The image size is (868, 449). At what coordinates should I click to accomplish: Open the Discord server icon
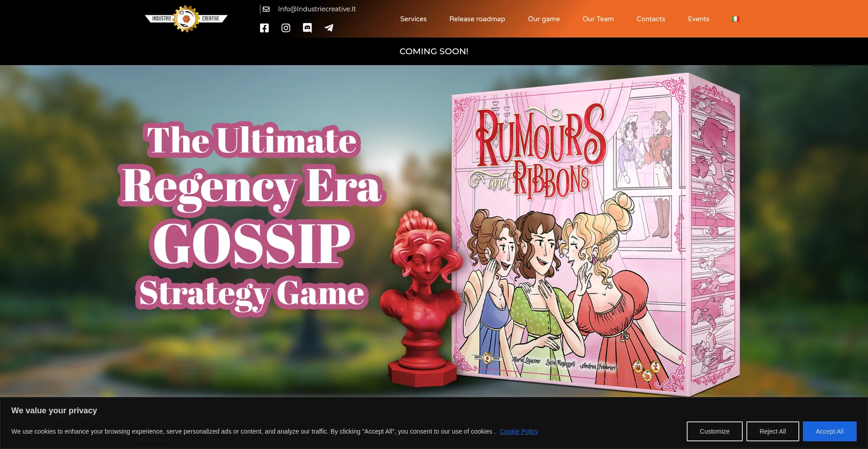point(307,28)
